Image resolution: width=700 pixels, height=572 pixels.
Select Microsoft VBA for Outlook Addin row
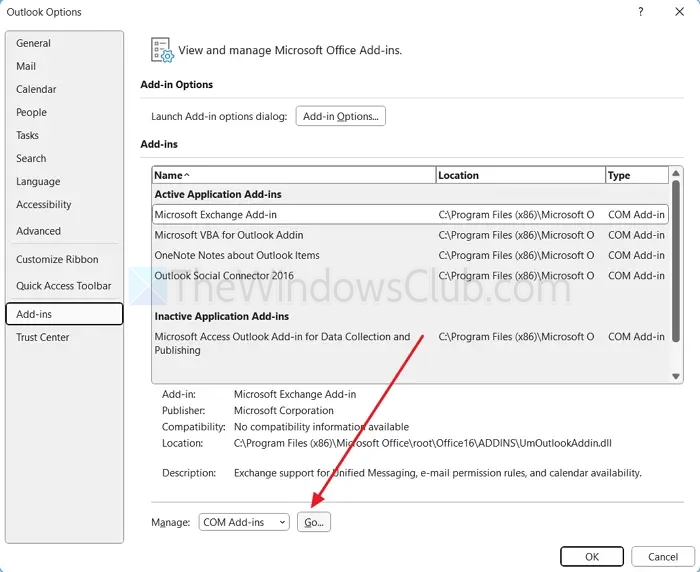410,235
